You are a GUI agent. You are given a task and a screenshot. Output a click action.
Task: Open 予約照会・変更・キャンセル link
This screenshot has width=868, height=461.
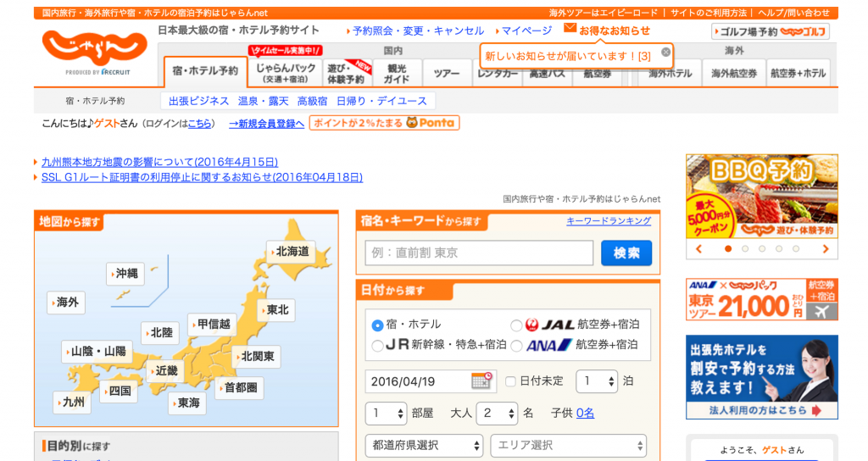418,31
